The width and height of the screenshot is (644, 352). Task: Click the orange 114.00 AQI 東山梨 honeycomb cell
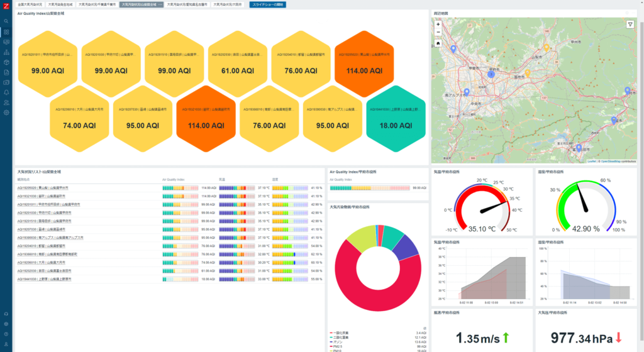click(x=364, y=63)
